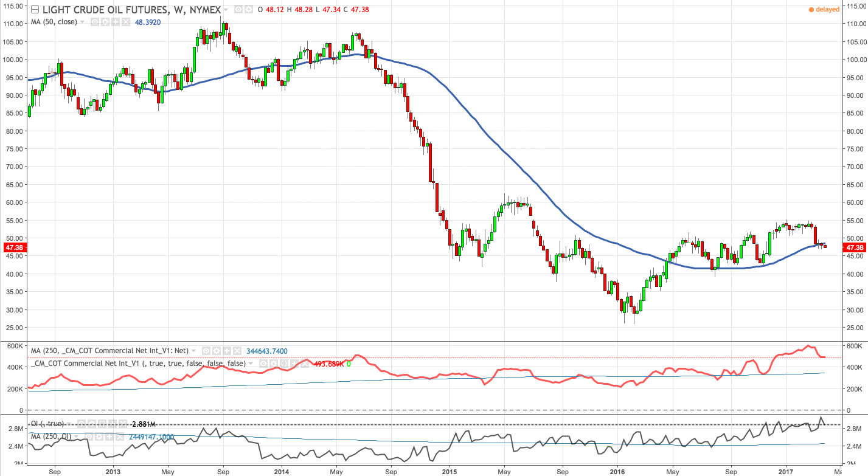Show source code braces for OI (, true)

click(102, 424)
